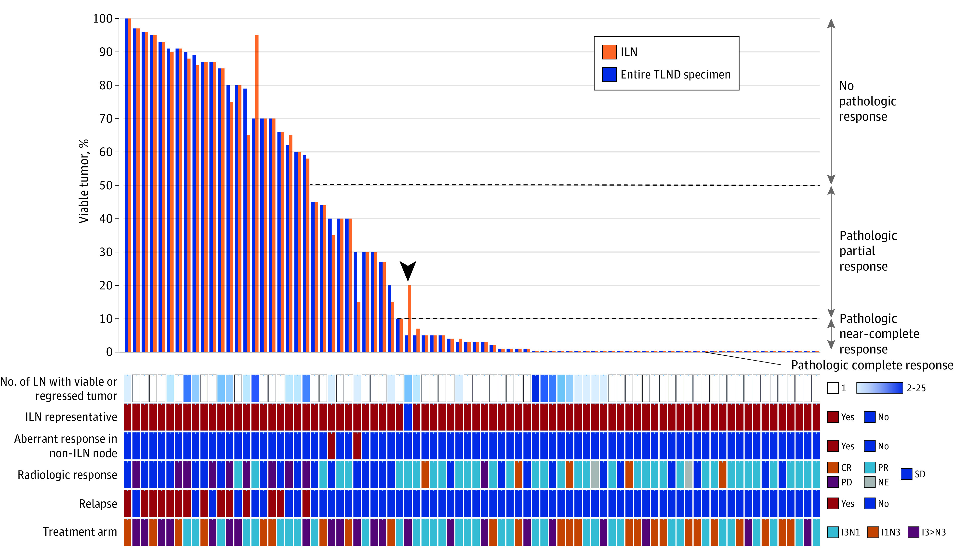The image size is (955, 560).
Task: Click the '80' y-axis tick label
Action: (x=106, y=85)
